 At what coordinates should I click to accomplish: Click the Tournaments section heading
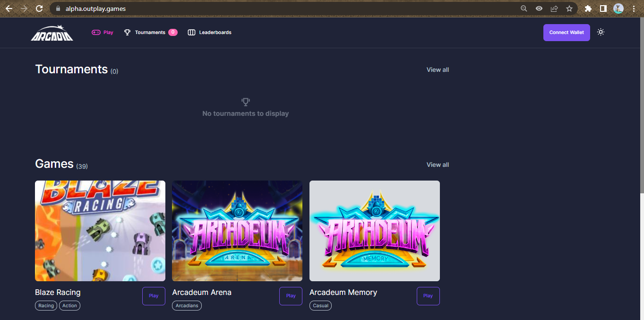coord(71,69)
